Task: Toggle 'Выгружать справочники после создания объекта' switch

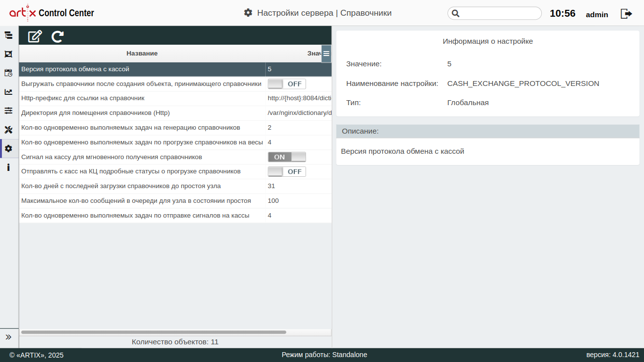Action: pyautogui.click(x=286, y=84)
